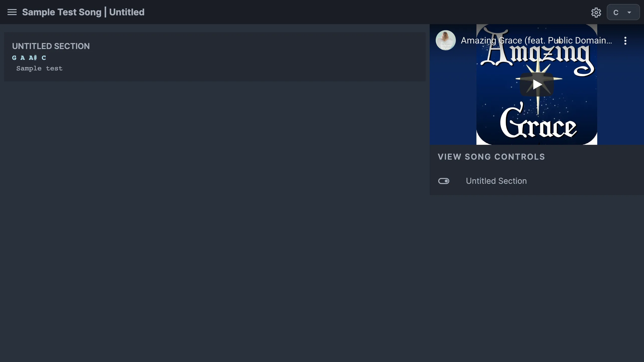Click VIEW SONG CONTROLS label
644x362 pixels.
click(x=491, y=157)
